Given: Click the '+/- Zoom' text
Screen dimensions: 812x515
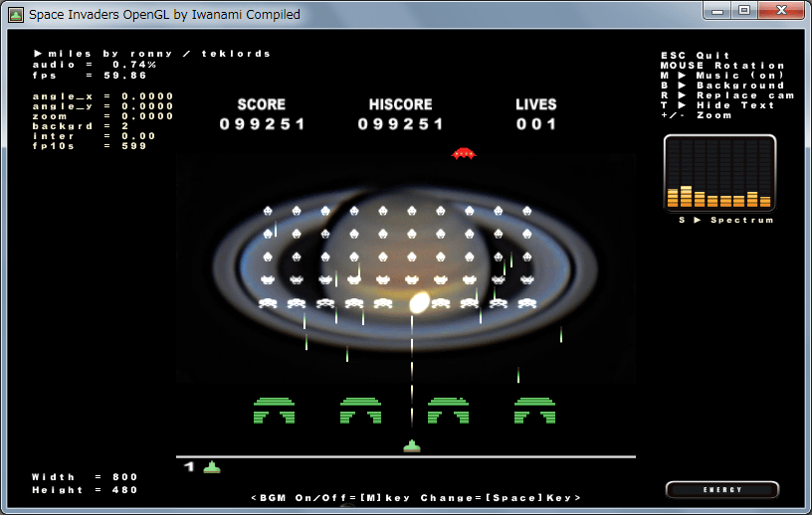Looking at the screenshot, I should (x=696, y=115).
